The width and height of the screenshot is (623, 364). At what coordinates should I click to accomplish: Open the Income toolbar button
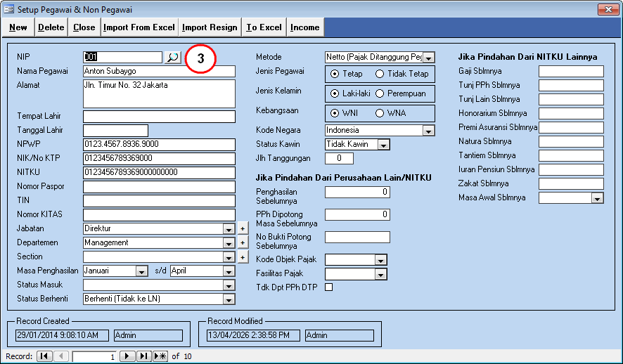304,27
